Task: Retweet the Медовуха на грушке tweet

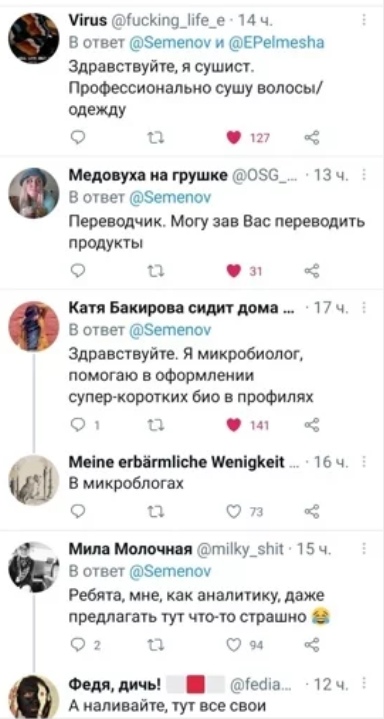Action: coord(151,272)
